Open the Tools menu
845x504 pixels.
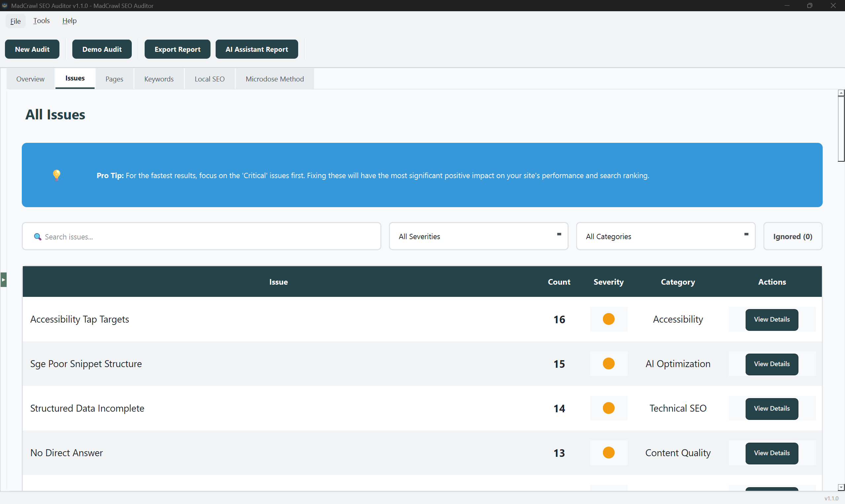tap(41, 21)
